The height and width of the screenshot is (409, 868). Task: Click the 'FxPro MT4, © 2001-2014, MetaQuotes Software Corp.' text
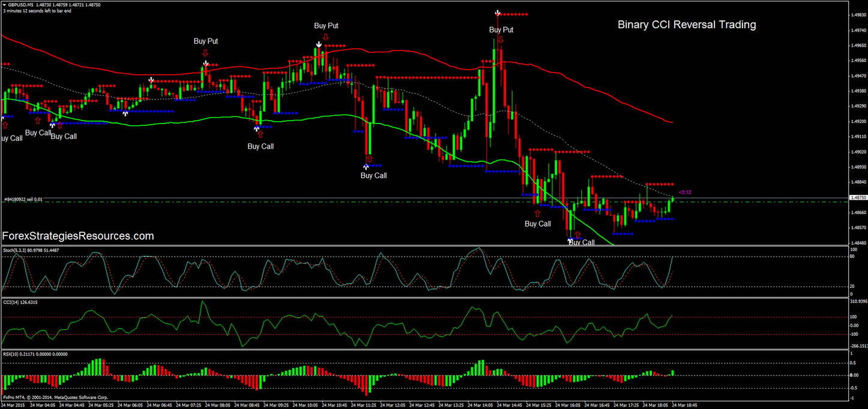click(55, 398)
